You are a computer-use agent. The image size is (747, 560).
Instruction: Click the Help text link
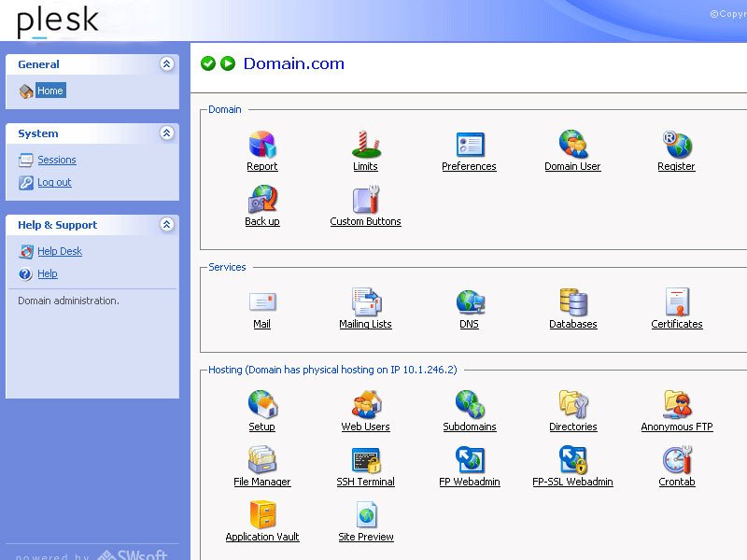(x=48, y=273)
